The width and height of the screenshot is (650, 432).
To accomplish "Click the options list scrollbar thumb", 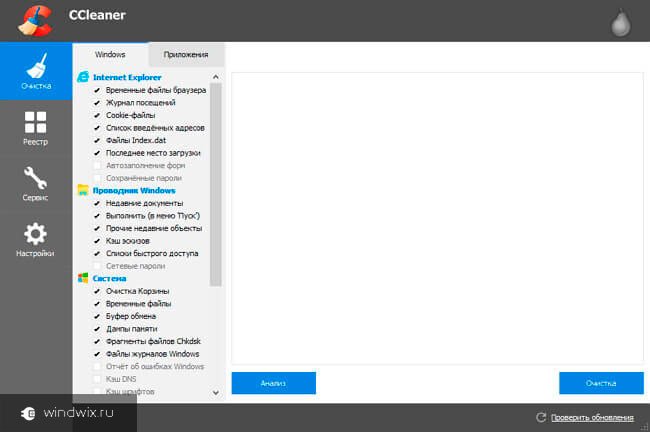I will click(x=216, y=184).
